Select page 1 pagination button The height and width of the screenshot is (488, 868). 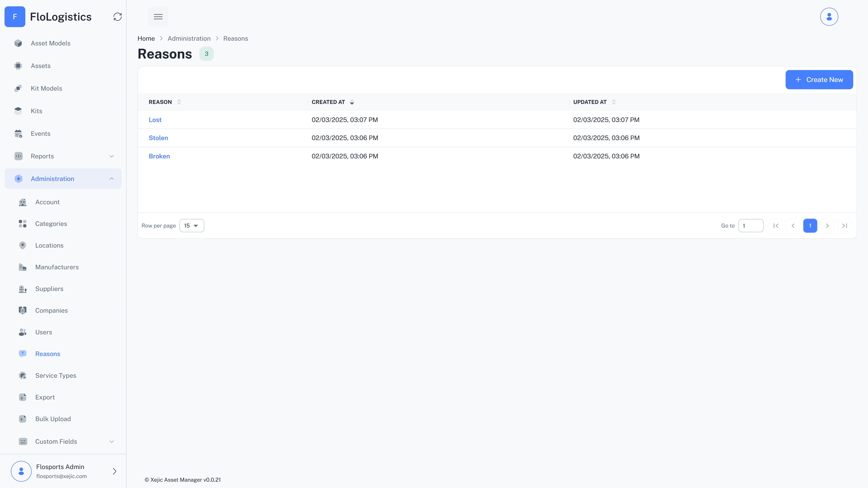(x=810, y=226)
